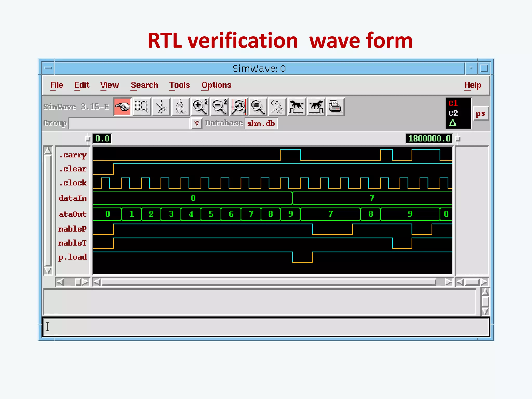Open the window menu button in title bar
Screen dimensions: 532x399
click(48, 68)
